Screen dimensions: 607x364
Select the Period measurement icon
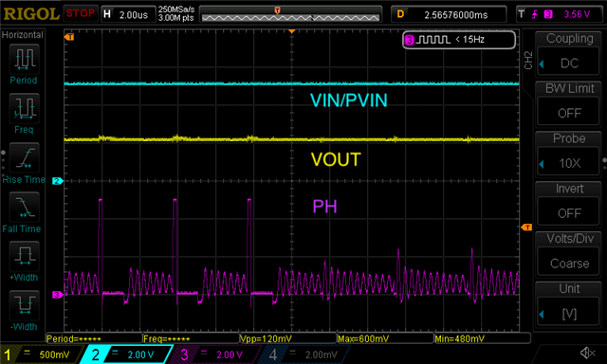24,59
